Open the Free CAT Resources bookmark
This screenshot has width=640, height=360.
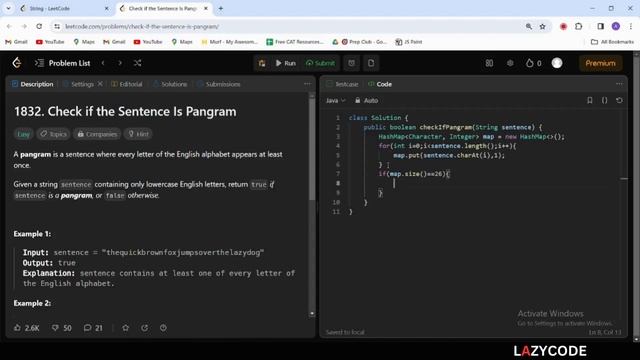[295, 42]
